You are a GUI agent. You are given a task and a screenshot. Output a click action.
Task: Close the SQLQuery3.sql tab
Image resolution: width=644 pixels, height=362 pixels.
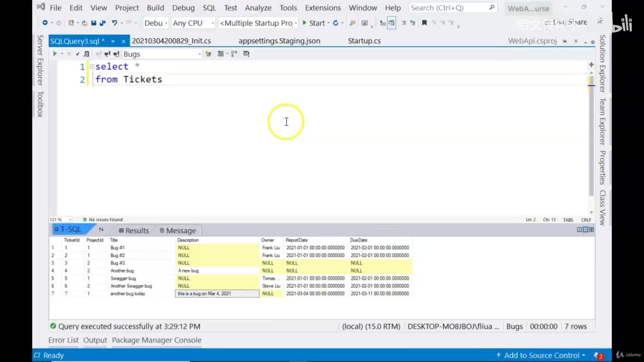tap(123, 41)
